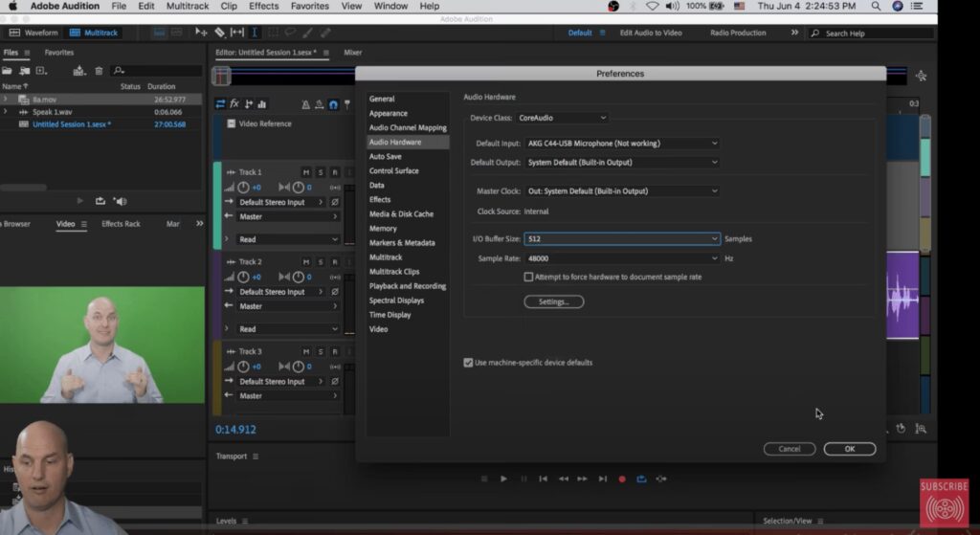
Task: Click the Move tool in the toolbar
Action: pos(201,33)
